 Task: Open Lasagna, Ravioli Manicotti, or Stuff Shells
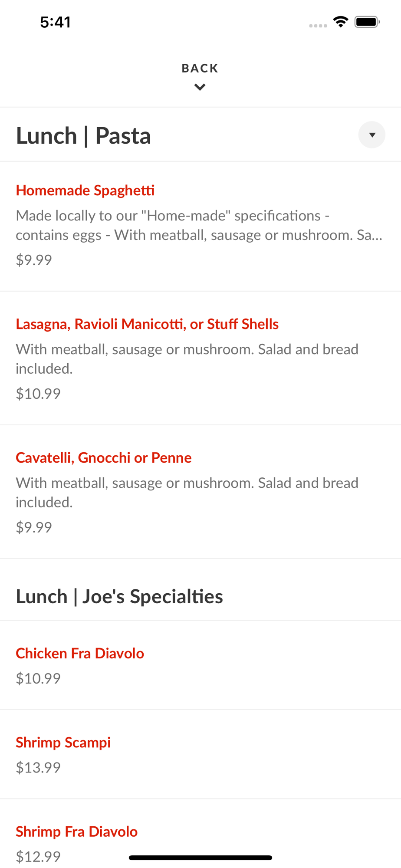(x=147, y=324)
